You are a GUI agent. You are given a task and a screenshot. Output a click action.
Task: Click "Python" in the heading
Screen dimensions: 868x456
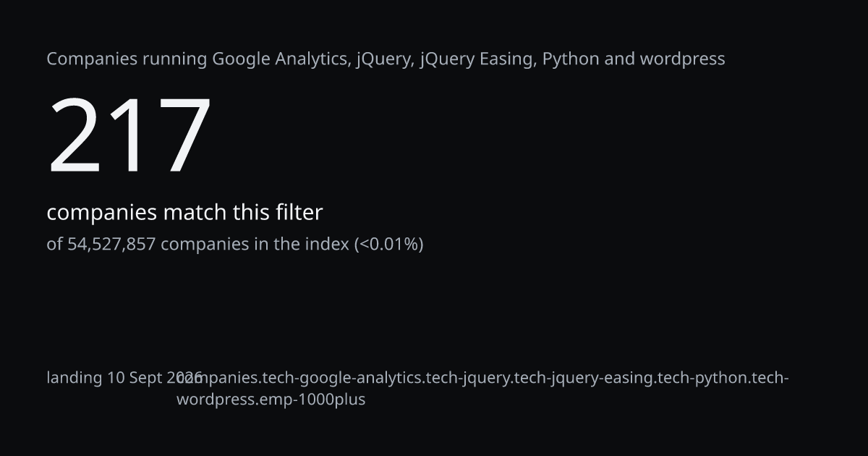571,59
